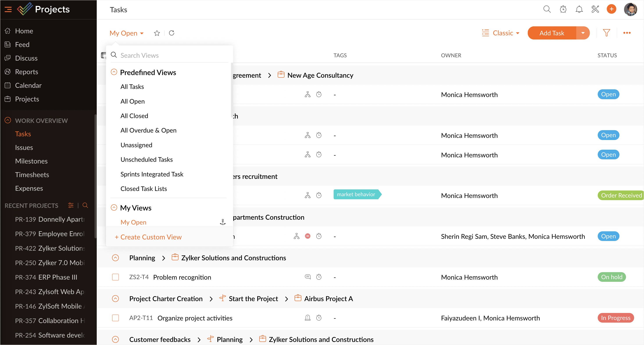
Task: Check the Problem recognition task checkbox
Action: pyautogui.click(x=116, y=277)
